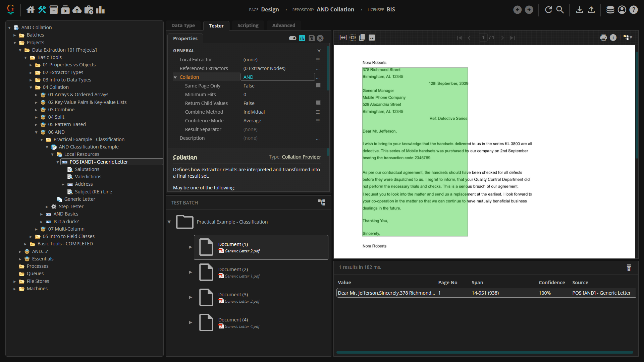Flip the switch toggle in Properties header
The width and height of the screenshot is (644, 362).
(292, 38)
